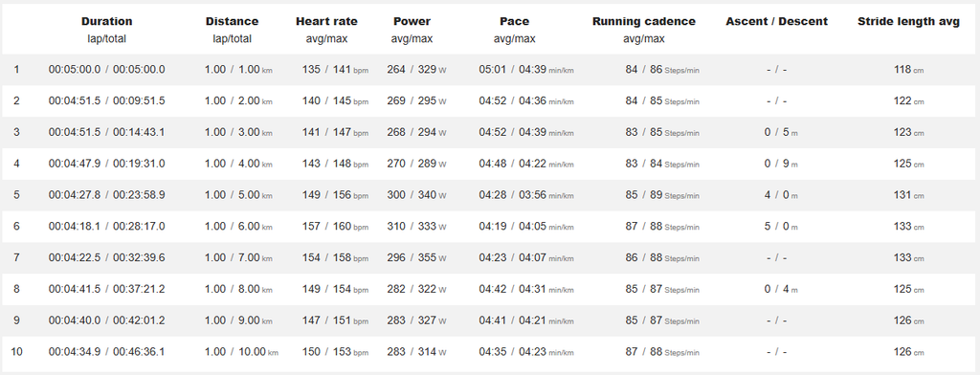Click the Running cadence column header
The height and width of the screenshot is (375, 980).
644,21
